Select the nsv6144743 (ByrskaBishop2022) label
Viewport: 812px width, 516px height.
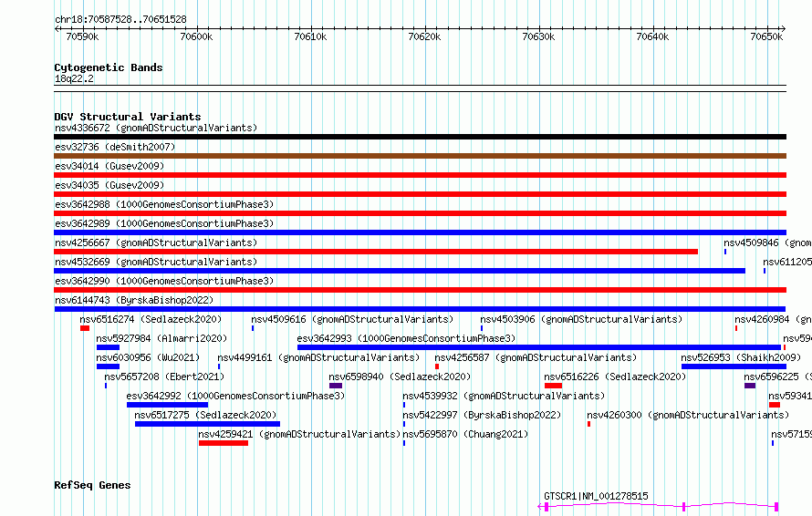click(134, 300)
